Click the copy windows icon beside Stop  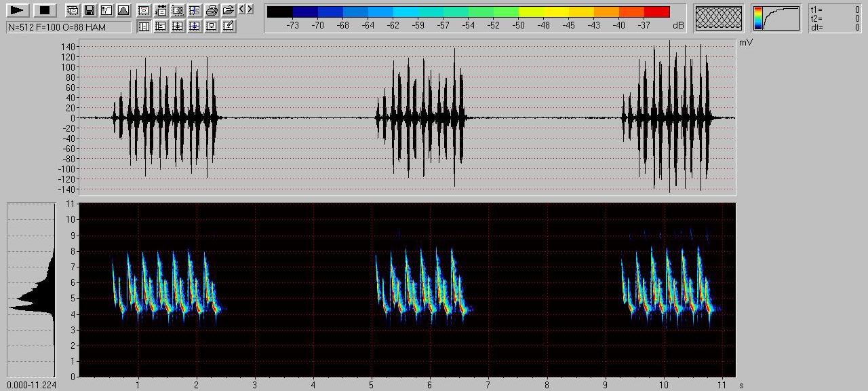click(x=73, y=10)
